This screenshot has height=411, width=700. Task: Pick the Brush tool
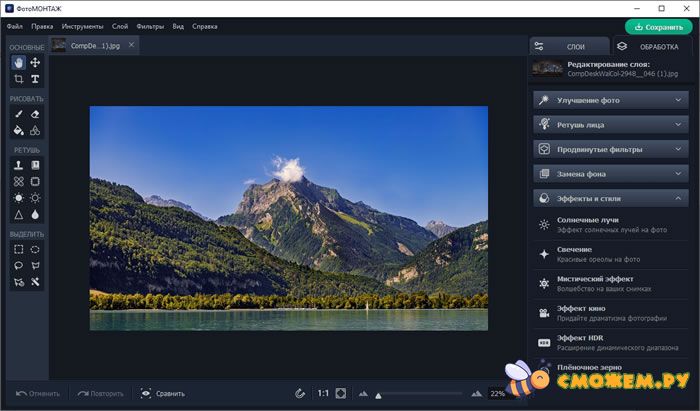point(19,114)
